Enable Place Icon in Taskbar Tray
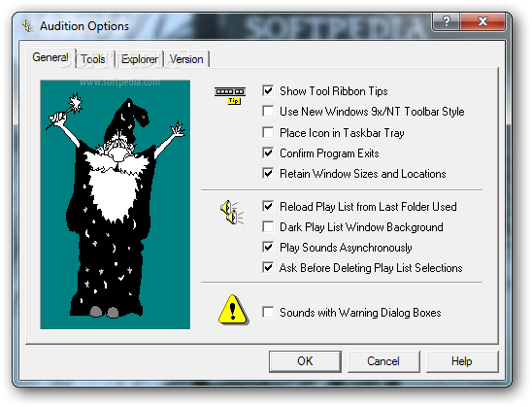 click(268, 132)
